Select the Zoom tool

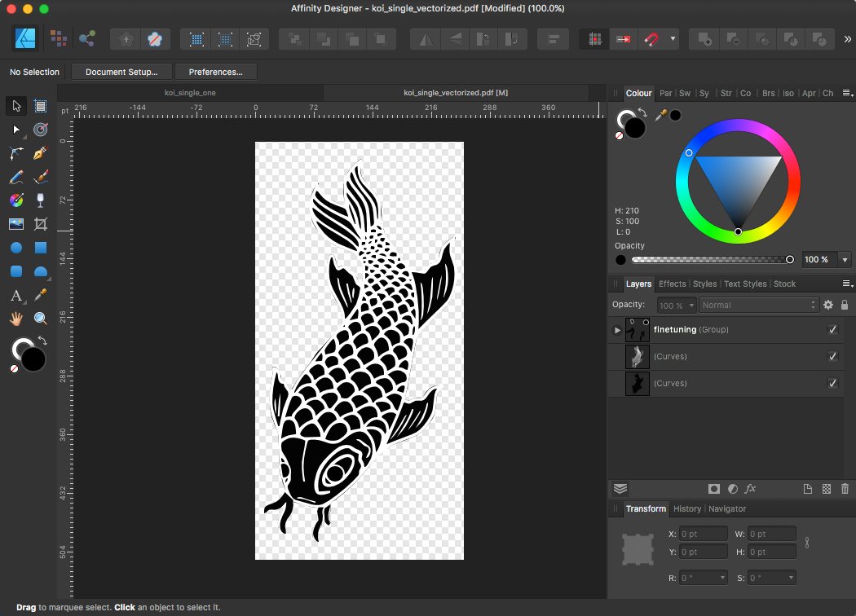point(39,317)
